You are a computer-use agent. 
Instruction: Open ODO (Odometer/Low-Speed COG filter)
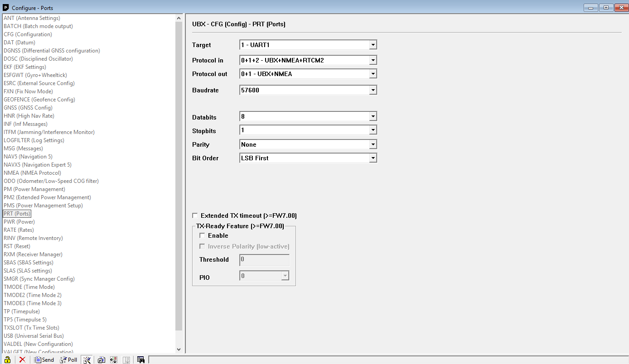click(51, 181)
